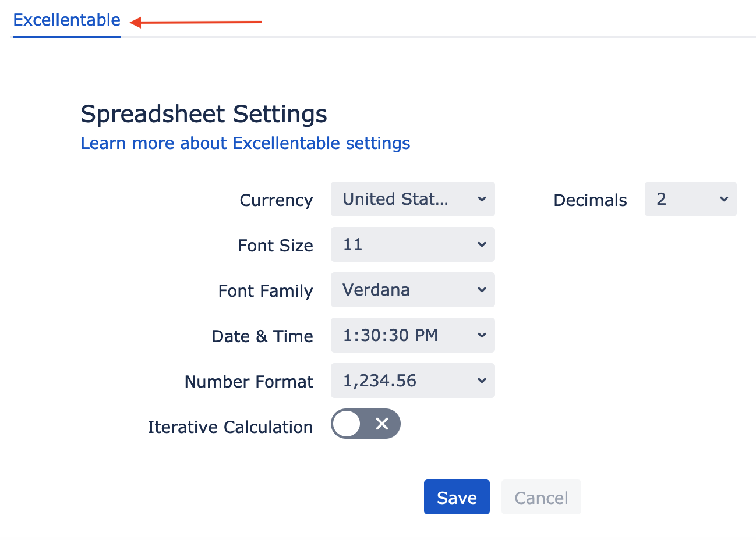Click the Date & Time label
The image size is (756, 540).
click(263, 336)
